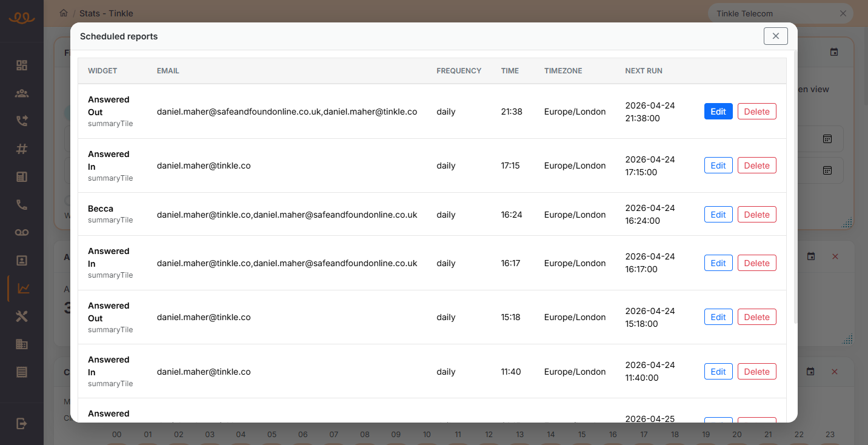Edit the 21:38 Answered Out report
868x445 pixels.
pos(718,112)
